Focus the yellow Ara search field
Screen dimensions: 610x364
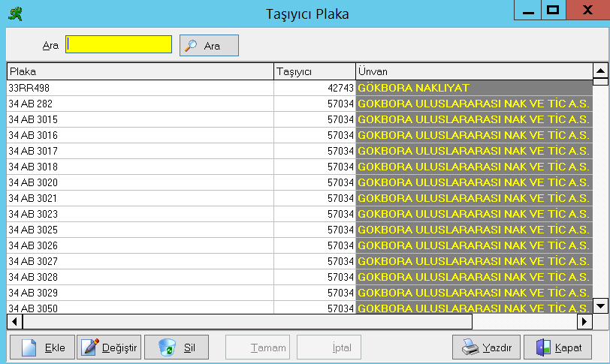pyautogui.click(x=119, y=44)
